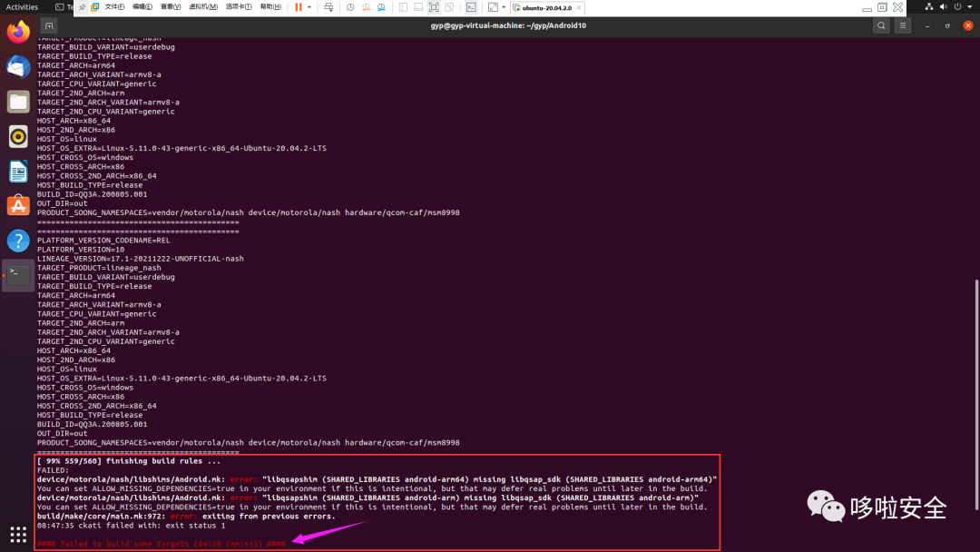This screenshot has width=980, height=552.
Task: Open the snapshot manager
Action: click(x=381, y=7)
